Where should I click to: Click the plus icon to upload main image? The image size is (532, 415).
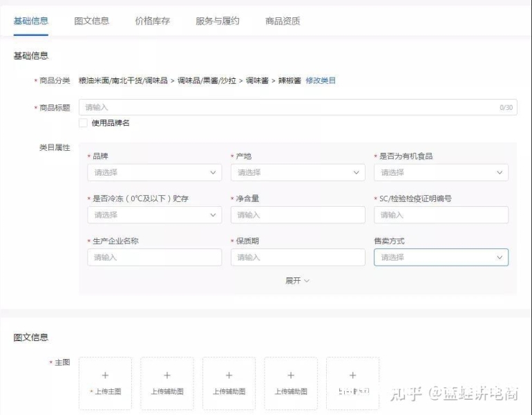105,376
